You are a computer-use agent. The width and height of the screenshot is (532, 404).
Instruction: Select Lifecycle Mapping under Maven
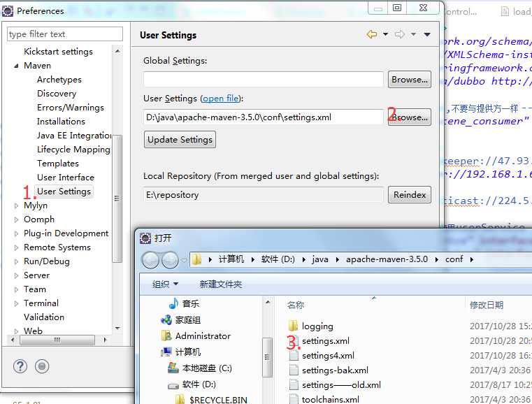pyautogui.click(x=73, y=150)
